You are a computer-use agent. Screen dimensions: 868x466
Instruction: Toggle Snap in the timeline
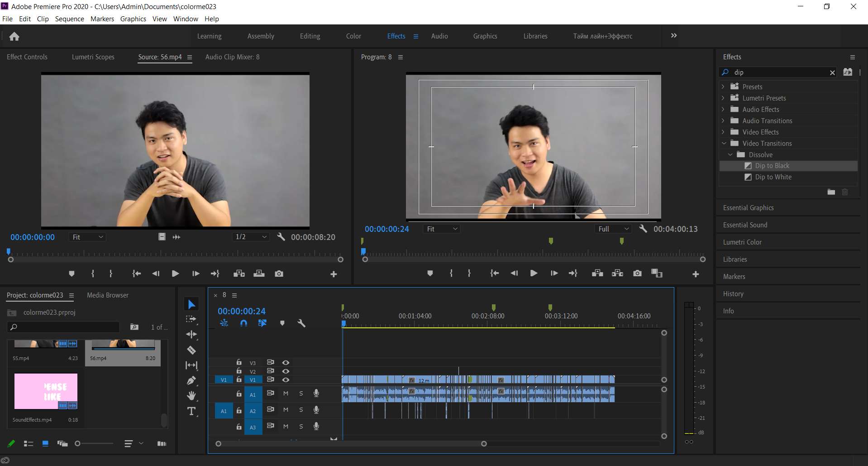point(243,323)
